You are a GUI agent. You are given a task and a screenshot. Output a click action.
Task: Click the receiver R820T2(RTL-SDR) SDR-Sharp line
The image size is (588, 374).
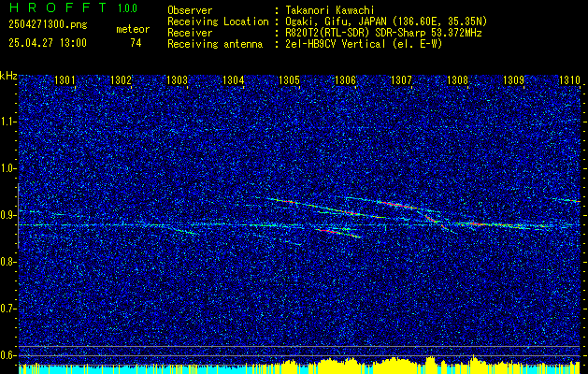[383, 33]
